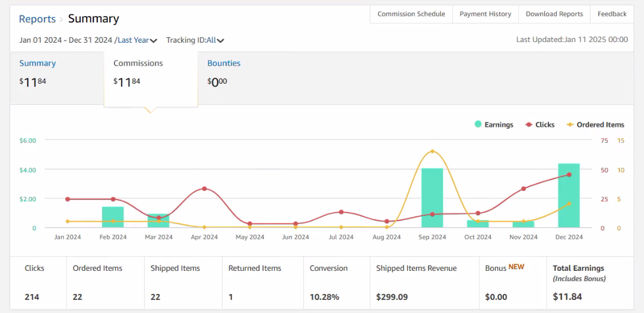Viewport: 644px width, 313px height.
Task: Switch to the Summary tab
Action: (37, 63)
